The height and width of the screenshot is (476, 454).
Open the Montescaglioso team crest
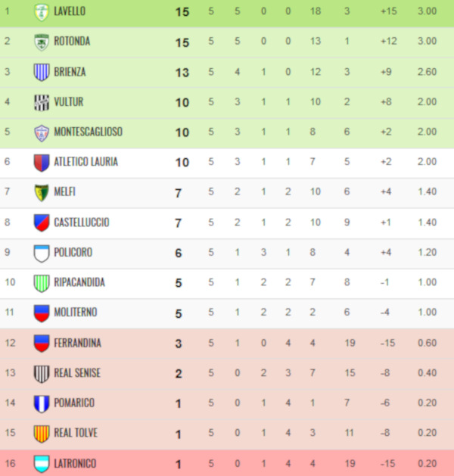42,132
